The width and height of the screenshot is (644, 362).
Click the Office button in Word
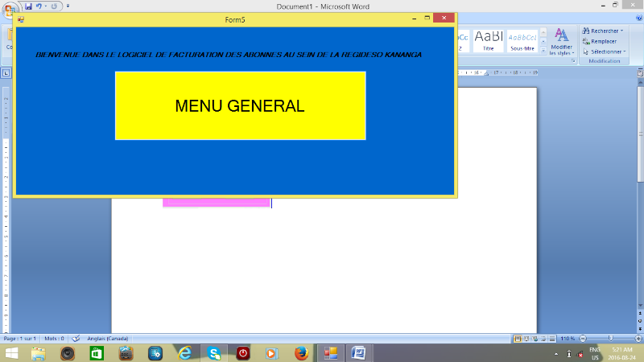[x=9, y=9]
